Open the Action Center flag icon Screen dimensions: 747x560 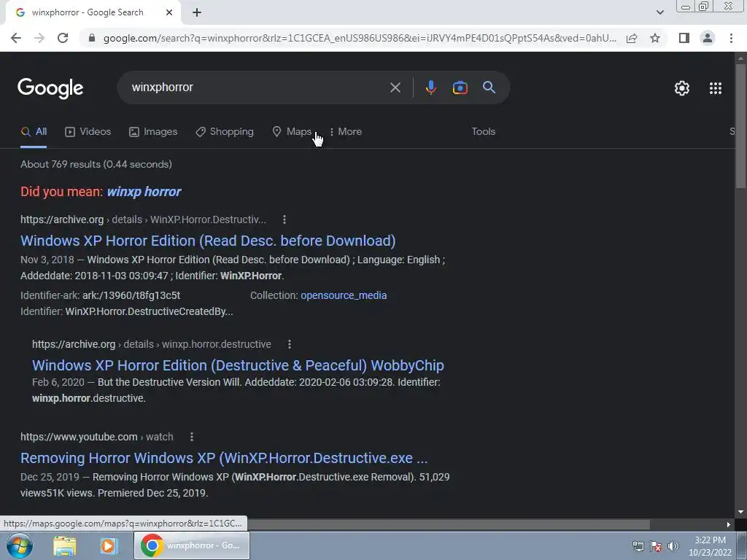656,547
